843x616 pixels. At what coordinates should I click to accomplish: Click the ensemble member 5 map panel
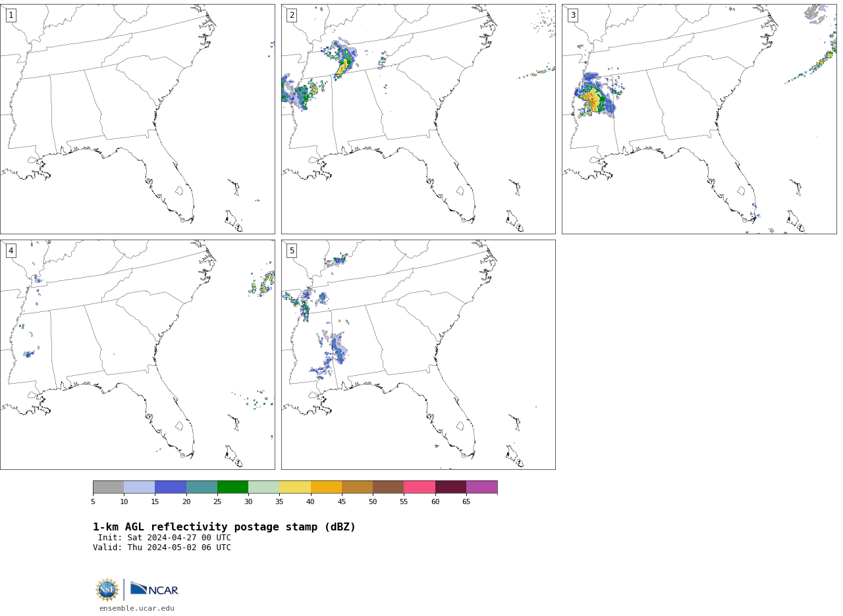tap(418, 355)
